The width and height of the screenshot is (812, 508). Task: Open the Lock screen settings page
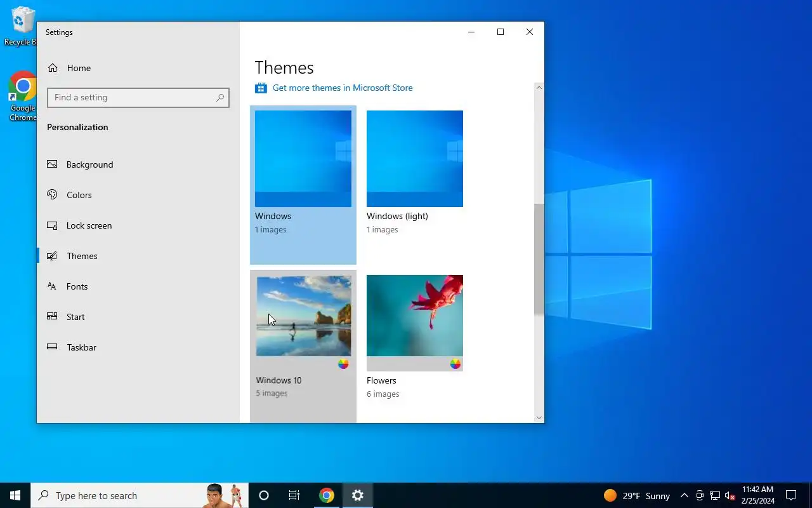pos(138,225)
